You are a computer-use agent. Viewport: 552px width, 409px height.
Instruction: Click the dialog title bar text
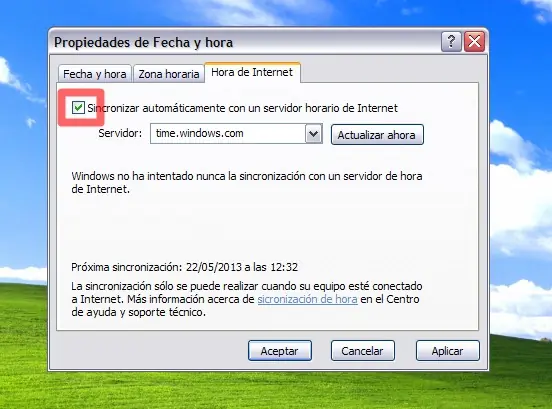(x=143, y=43)
